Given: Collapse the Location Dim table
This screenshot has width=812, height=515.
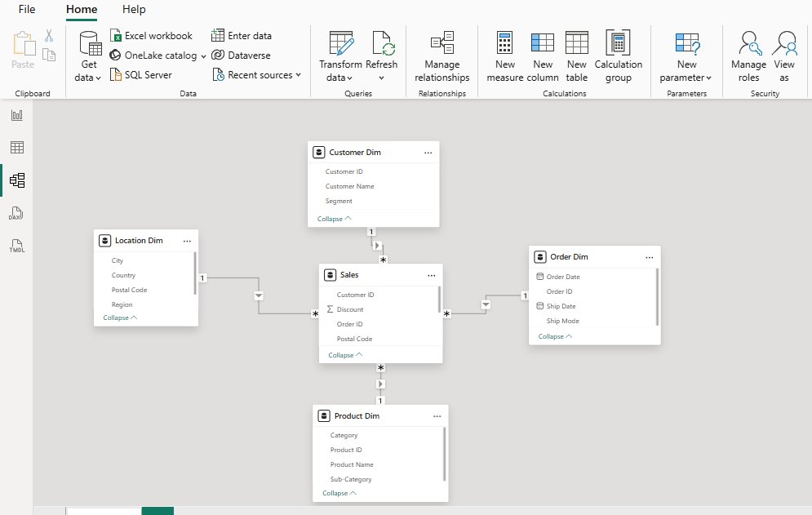Looking at the screenshot, I should click(120, 317).
